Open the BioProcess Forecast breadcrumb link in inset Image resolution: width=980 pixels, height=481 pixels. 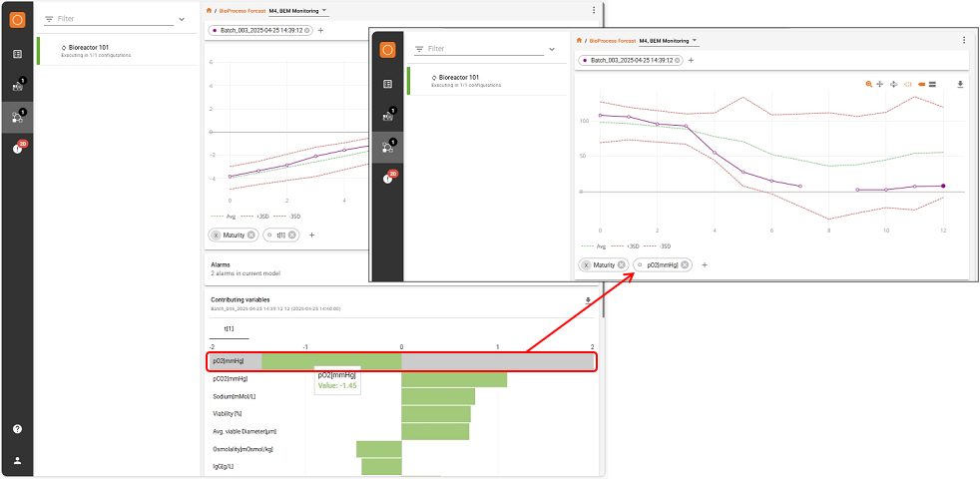pos(612,41)
